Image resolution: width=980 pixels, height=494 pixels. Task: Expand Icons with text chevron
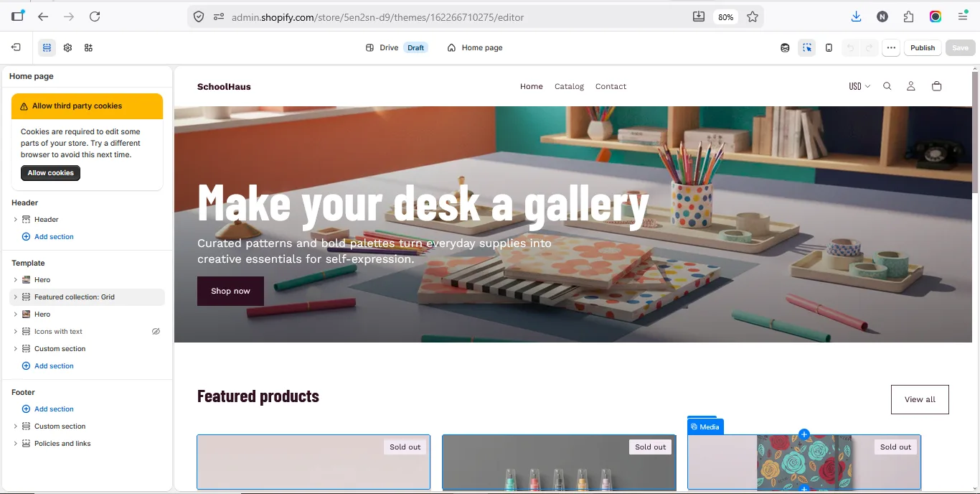pyautogui.click(x=15, y=331)
